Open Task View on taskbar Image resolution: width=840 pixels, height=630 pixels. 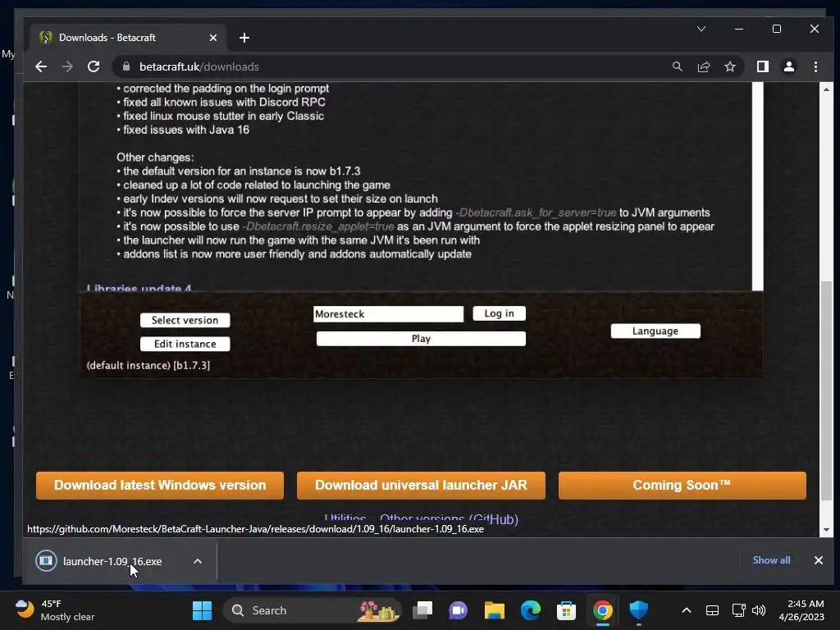tap(422, 610)
